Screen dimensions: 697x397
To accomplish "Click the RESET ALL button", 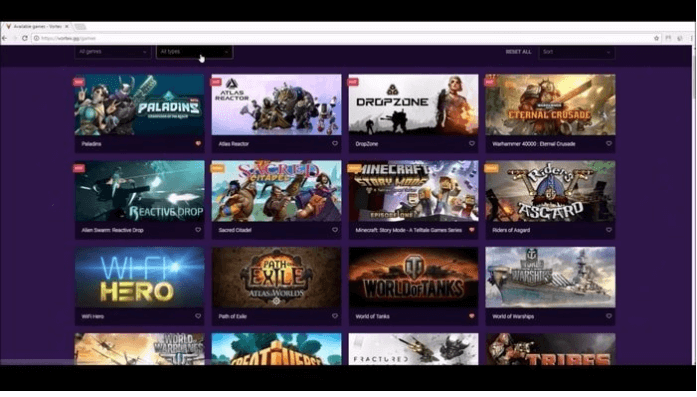I will pyautogui.click(x=518, y=52).
